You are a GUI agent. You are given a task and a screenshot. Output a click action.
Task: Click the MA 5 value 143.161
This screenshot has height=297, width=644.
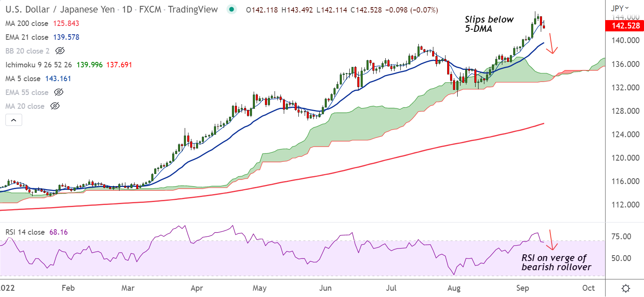(58, 79)
